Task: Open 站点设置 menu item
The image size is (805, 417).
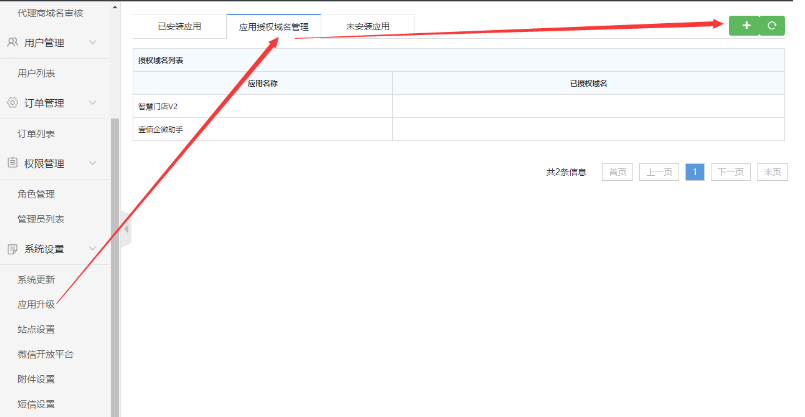Action: (36, 330)
